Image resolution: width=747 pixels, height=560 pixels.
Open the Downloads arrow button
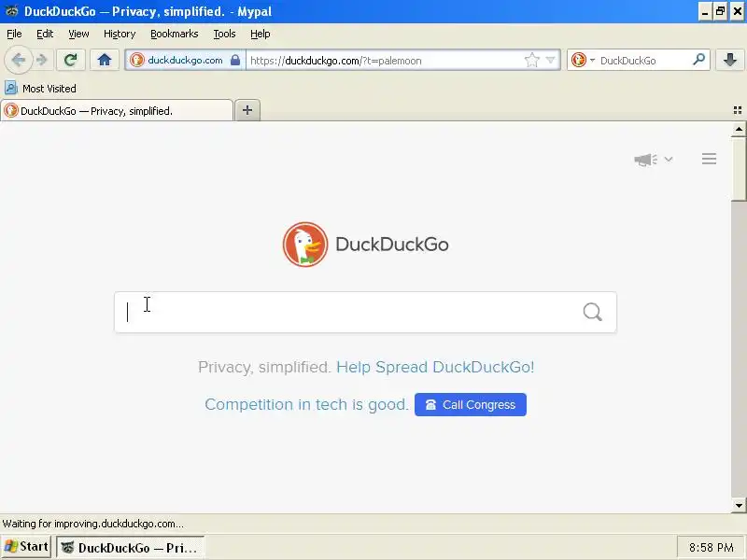click(x=730, y=60)
